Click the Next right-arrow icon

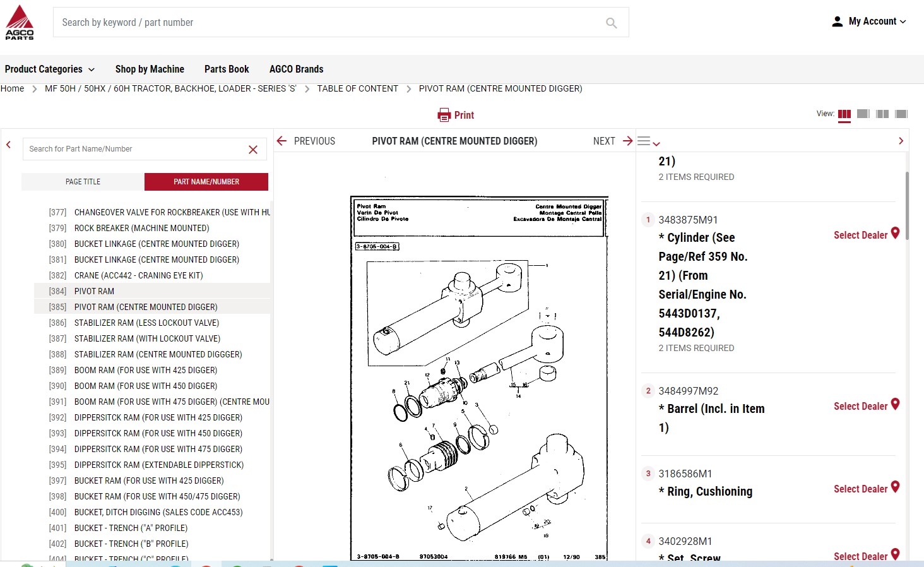point(627,141)
